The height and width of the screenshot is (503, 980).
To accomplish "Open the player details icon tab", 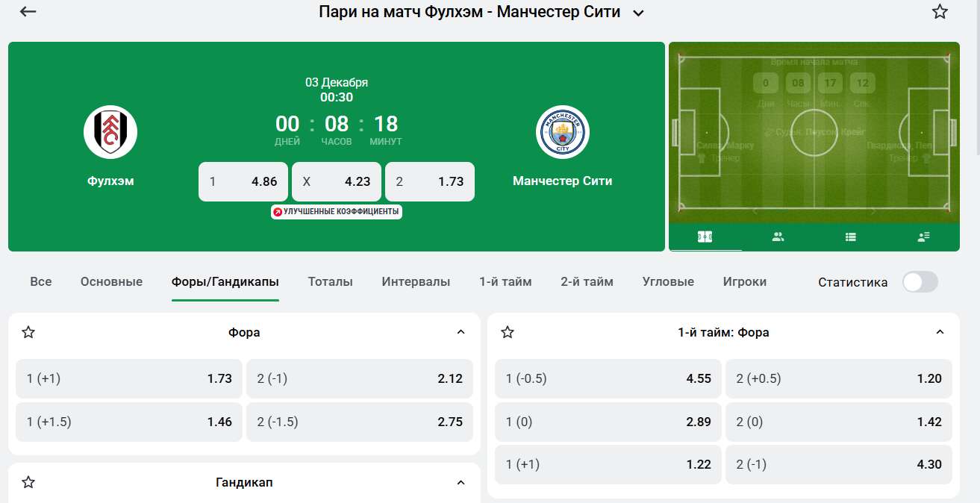I will (x=923, y=237).
